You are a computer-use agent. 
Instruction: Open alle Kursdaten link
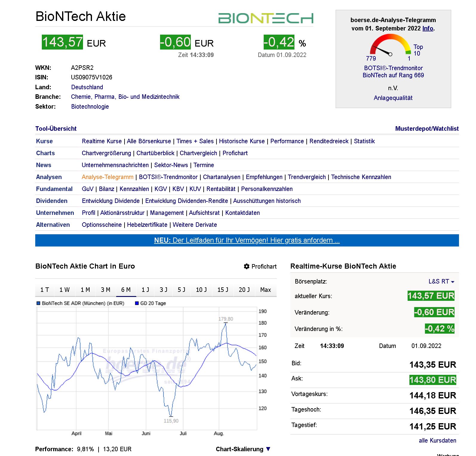(437, 440)
